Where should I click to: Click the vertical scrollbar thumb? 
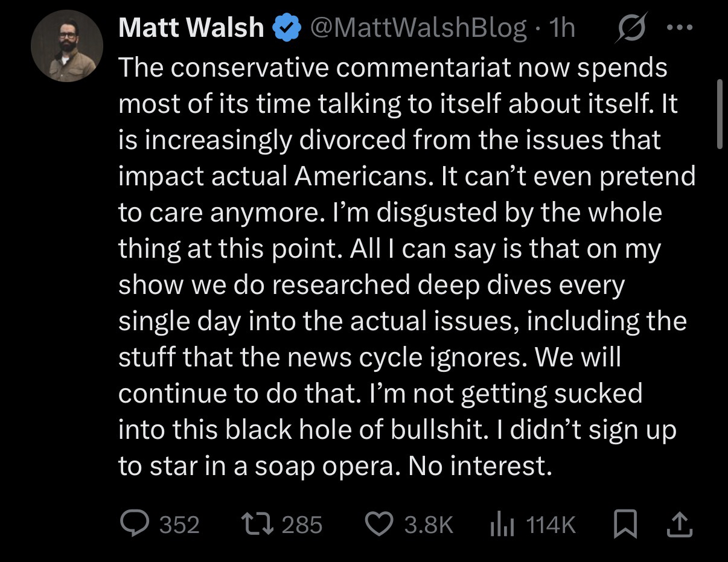click(719, 113)
